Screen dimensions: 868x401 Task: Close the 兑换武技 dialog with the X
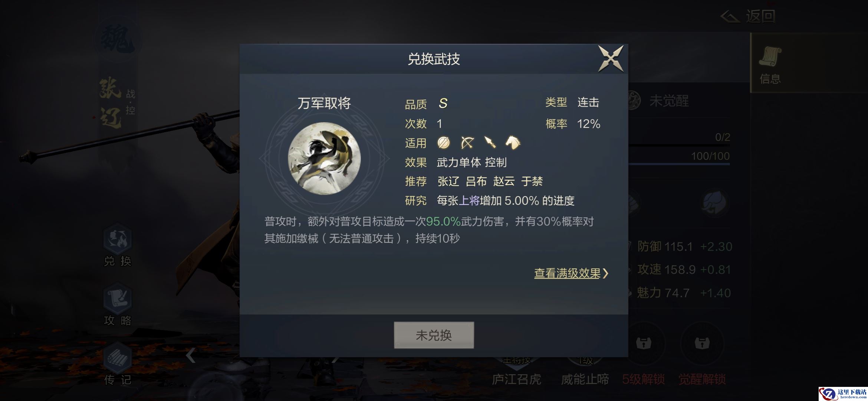[611, 59]
